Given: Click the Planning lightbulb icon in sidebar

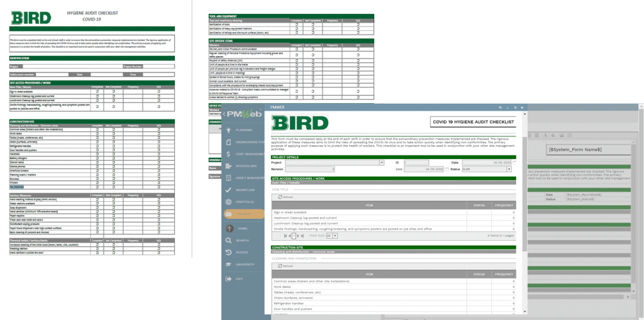Looking at the screenshot, I should (228, 130).
